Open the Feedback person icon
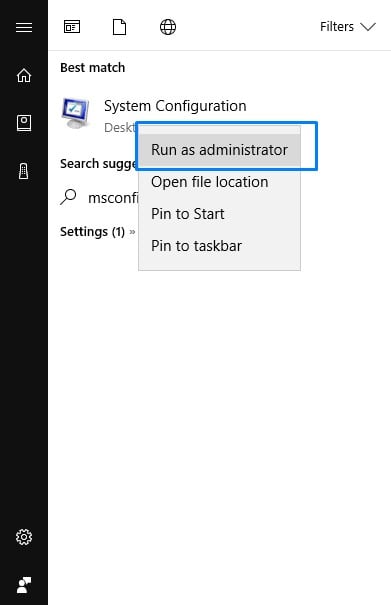Viewport: 391px width, 605px height. [x=24, y=585]
